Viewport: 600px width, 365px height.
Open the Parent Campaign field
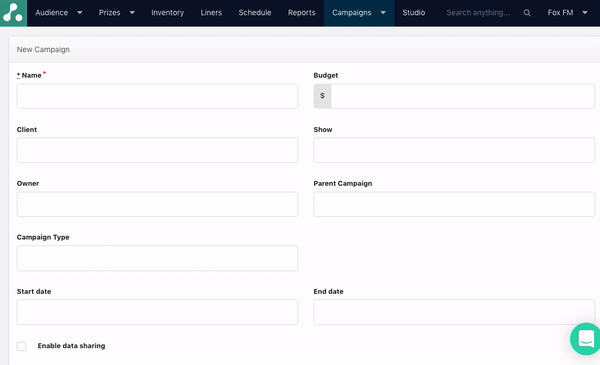pyautogui.click(x=454, y=204)
